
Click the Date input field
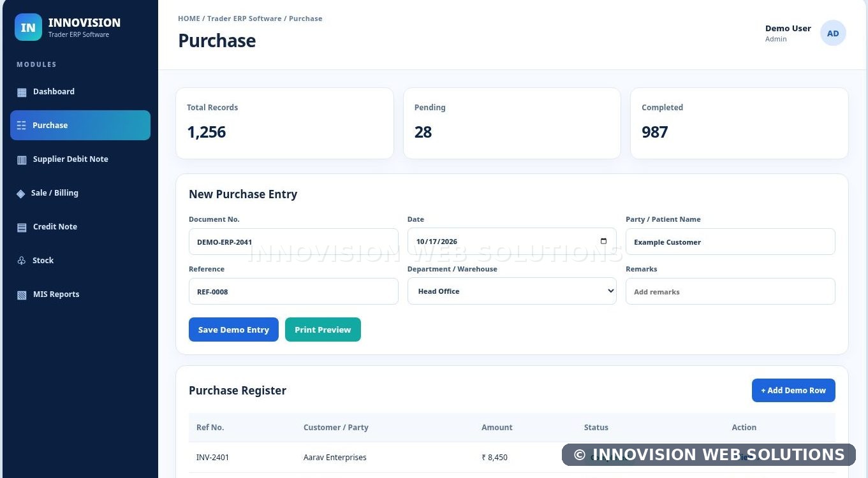(x=512, y=242)
